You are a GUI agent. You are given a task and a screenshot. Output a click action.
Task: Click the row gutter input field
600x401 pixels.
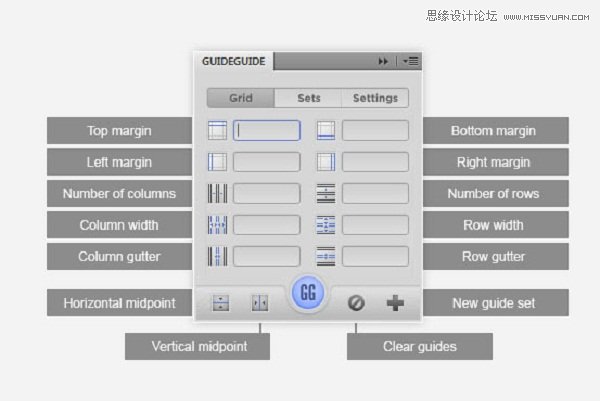click(x=375, y=256)
